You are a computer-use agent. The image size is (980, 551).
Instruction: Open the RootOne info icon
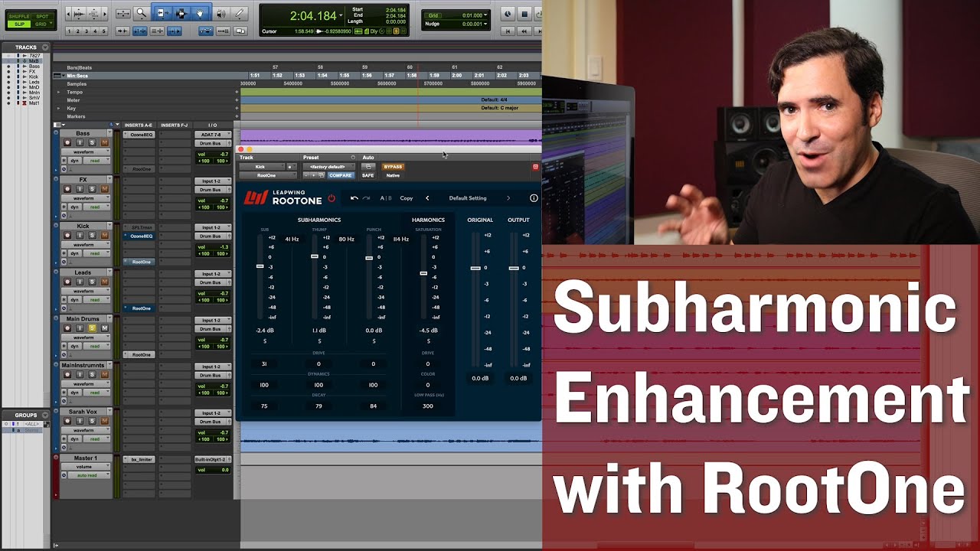tap(534, 198)
